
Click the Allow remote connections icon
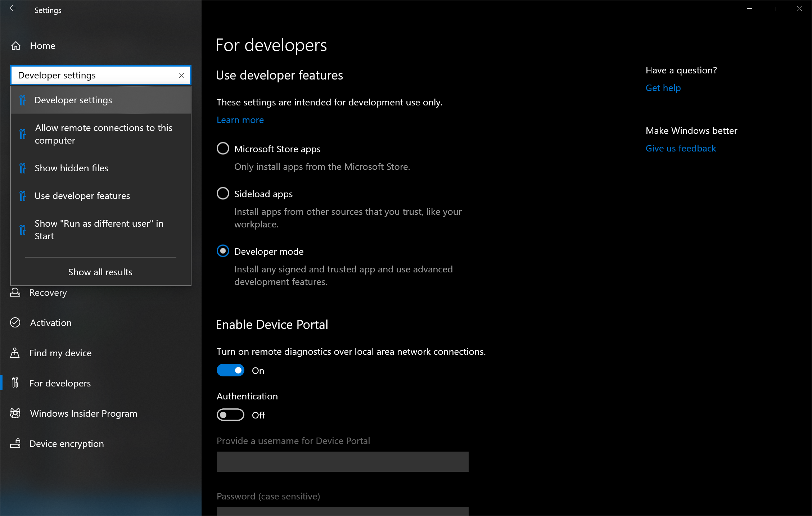pyautogui.click(x=23, y=132)
